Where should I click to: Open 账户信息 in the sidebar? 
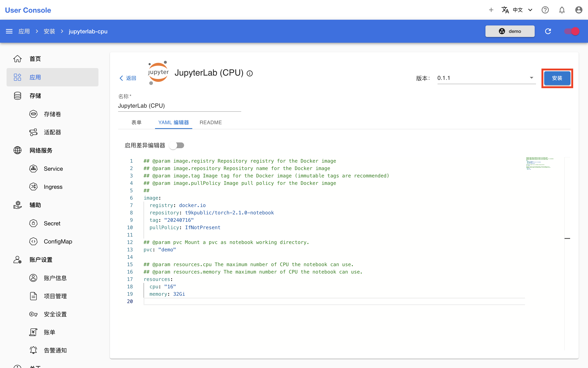tap(52, 278)
